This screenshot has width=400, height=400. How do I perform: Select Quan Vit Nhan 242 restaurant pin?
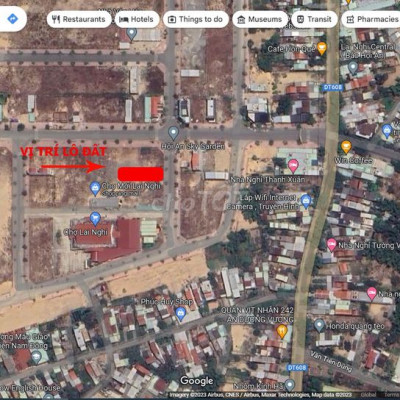click(x=282, y=332)
